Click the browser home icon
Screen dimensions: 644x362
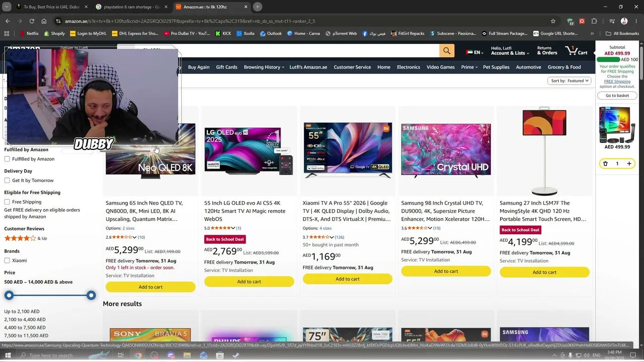(x=44, y=21)
